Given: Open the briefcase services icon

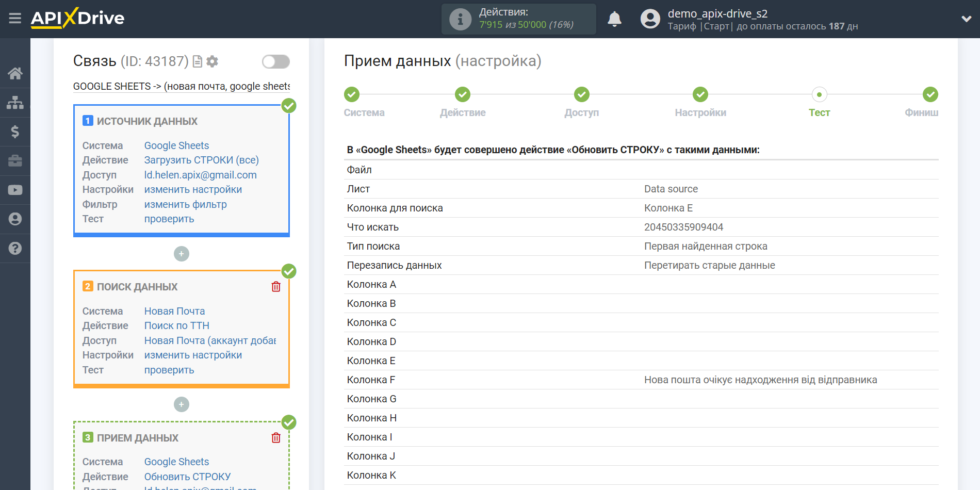Looking at the screenshot, I should click(x=15, y=161).
